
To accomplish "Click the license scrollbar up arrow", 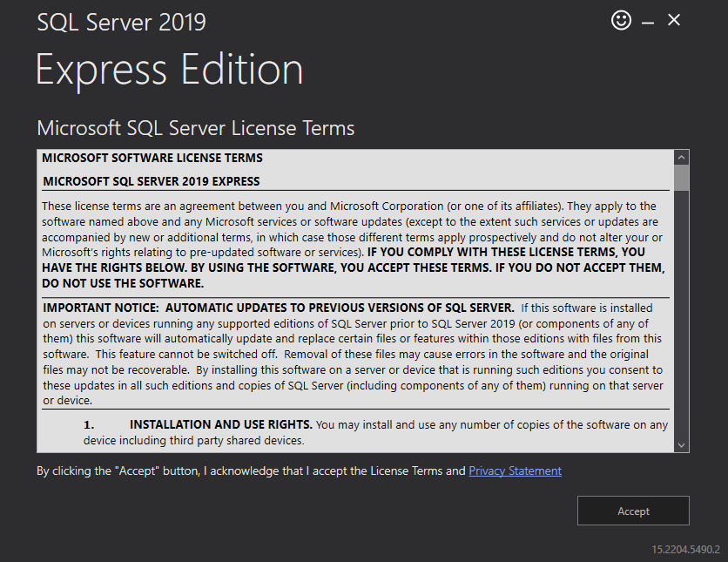I will 681,158.
